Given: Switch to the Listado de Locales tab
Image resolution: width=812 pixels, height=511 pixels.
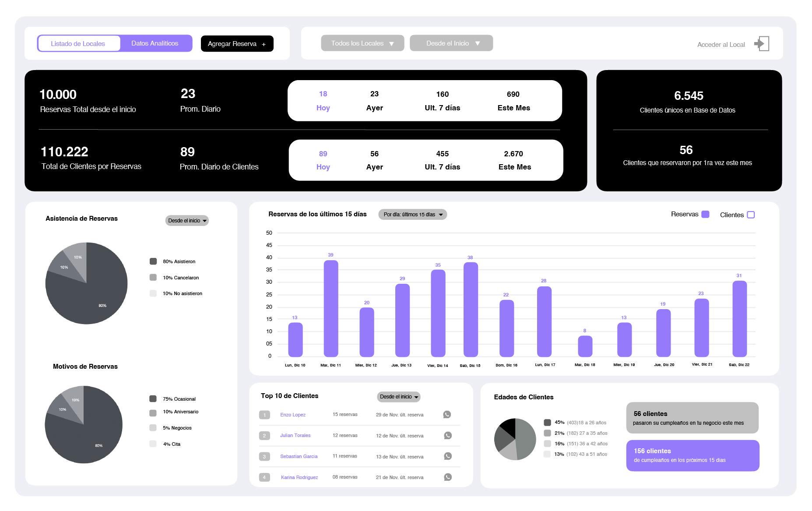Looking at the screenshot, I should [78, 44].
